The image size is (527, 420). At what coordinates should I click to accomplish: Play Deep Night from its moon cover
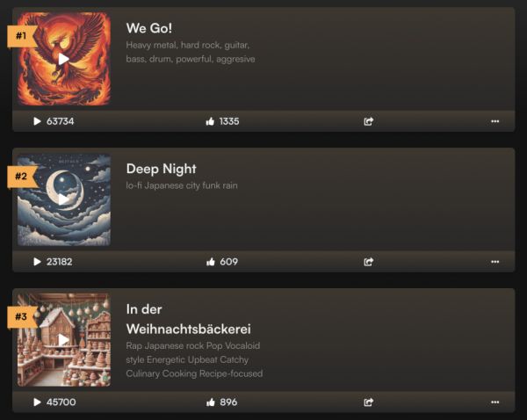[x=64, y=199]
